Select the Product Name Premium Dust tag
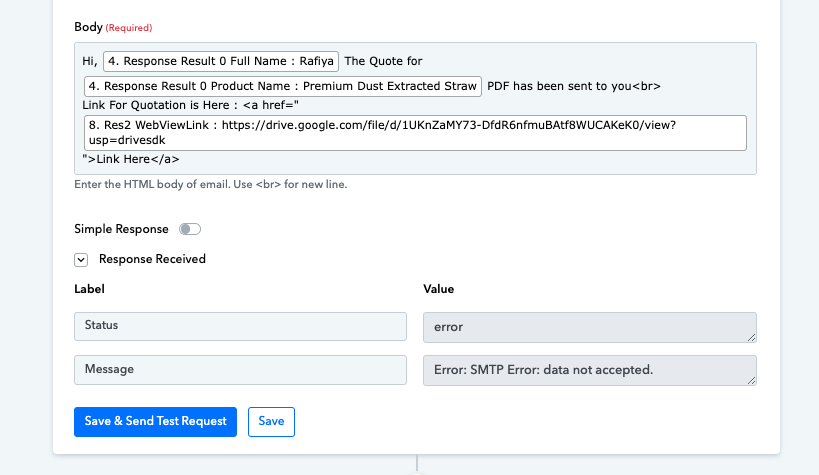The width and height of the screenshot is (819, 475). [283, 86]
